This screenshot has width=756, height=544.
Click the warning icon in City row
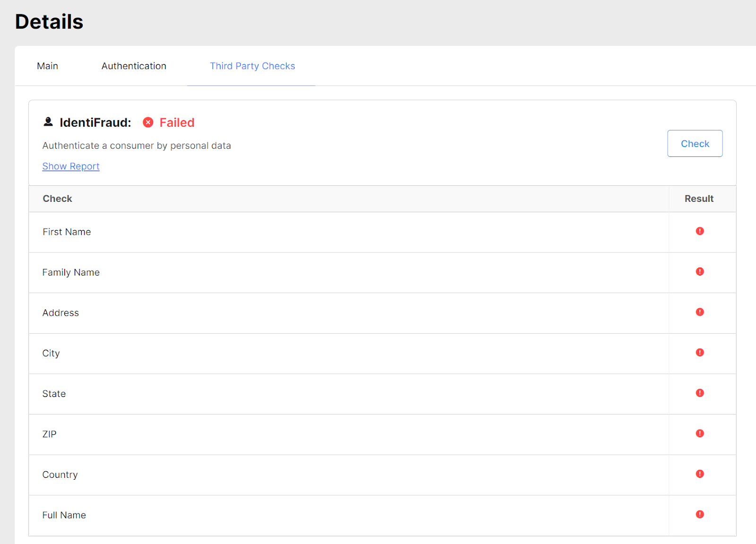(x=700, y=353)
